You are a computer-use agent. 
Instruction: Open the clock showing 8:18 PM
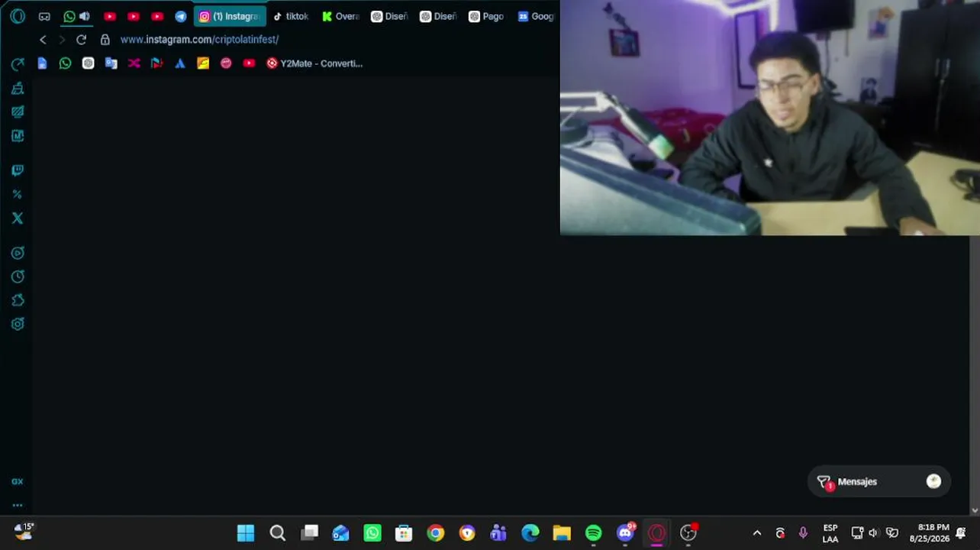[x=930, y=533]
